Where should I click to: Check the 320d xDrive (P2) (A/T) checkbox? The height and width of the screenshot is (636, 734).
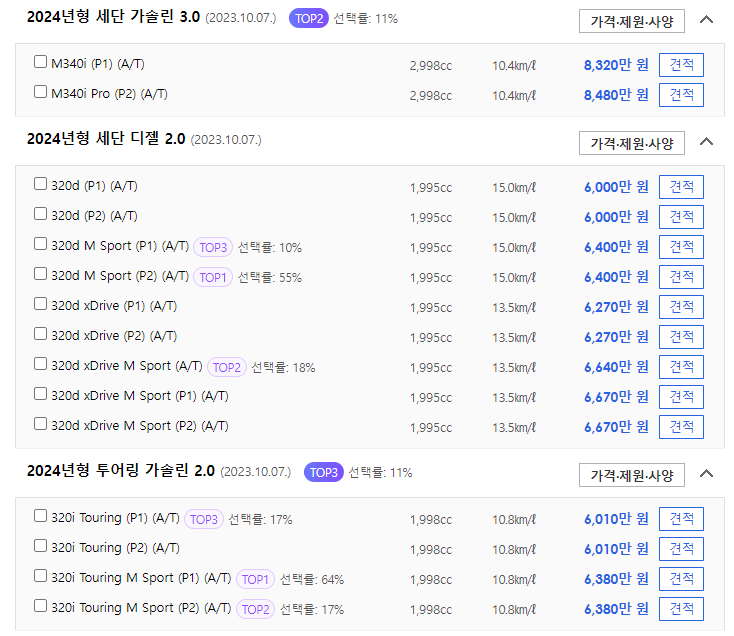(x=40, y=334)
